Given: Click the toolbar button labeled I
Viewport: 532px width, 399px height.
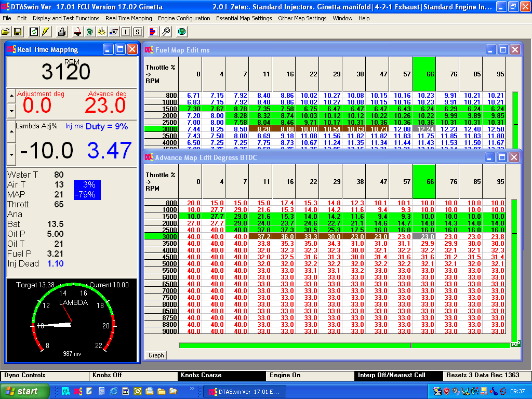Looking at the screenshot, I should pyautogui.click(x=126, y=32).
